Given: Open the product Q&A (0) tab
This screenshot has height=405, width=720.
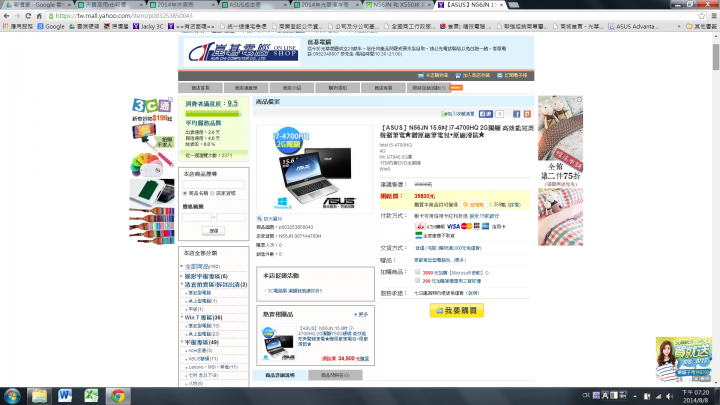Looking at the screenshot, I should pyautogui.click(x=335, y=375).
